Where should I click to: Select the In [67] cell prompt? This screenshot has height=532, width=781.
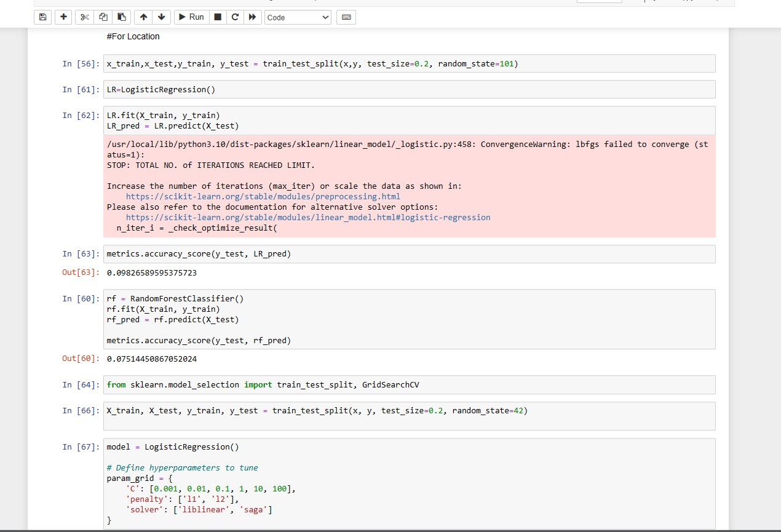(81, 447)
